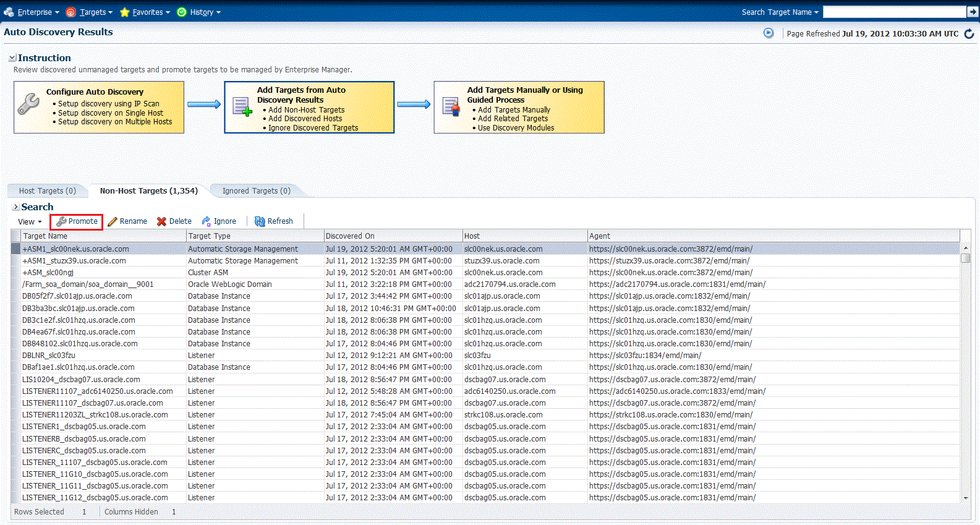The height and width of the screenshot is (525, 980).
Task: Click Setup discovery on Single Host
Action: 111,113
